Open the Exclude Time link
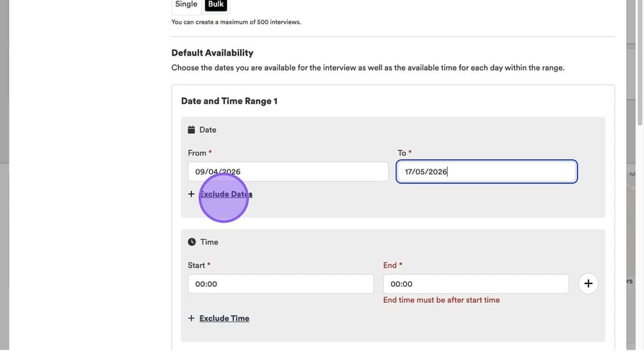The image size is (644, 359). 224,319
